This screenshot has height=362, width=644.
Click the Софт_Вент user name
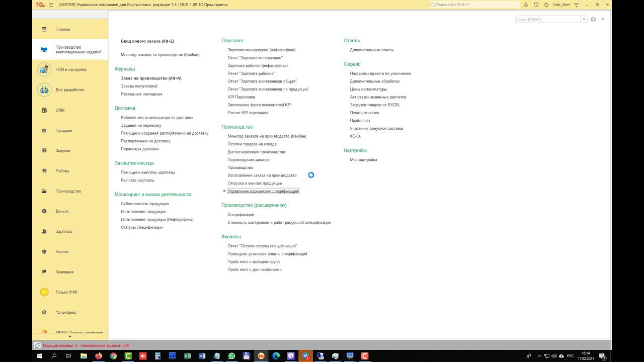[x=561, y=5]
